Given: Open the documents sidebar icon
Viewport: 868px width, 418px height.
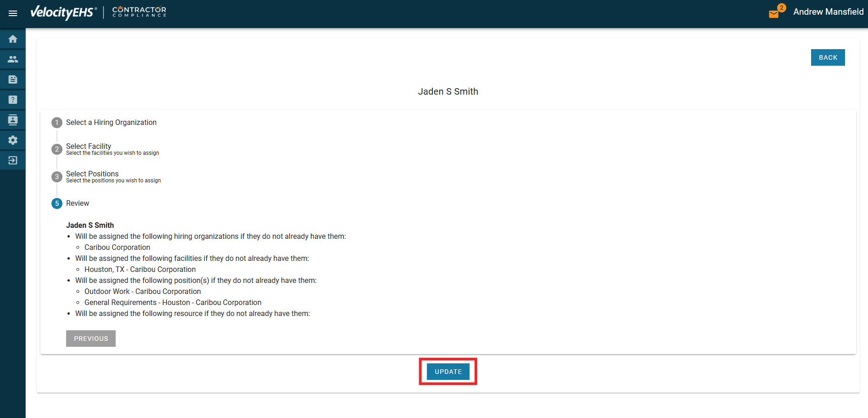Looking at the screenshot, I should click(13, 79).
